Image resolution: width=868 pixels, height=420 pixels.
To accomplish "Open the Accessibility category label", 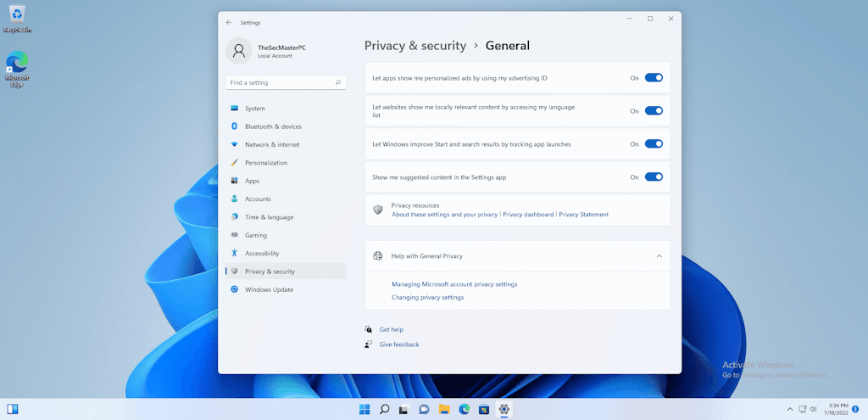I will (262, 253).
